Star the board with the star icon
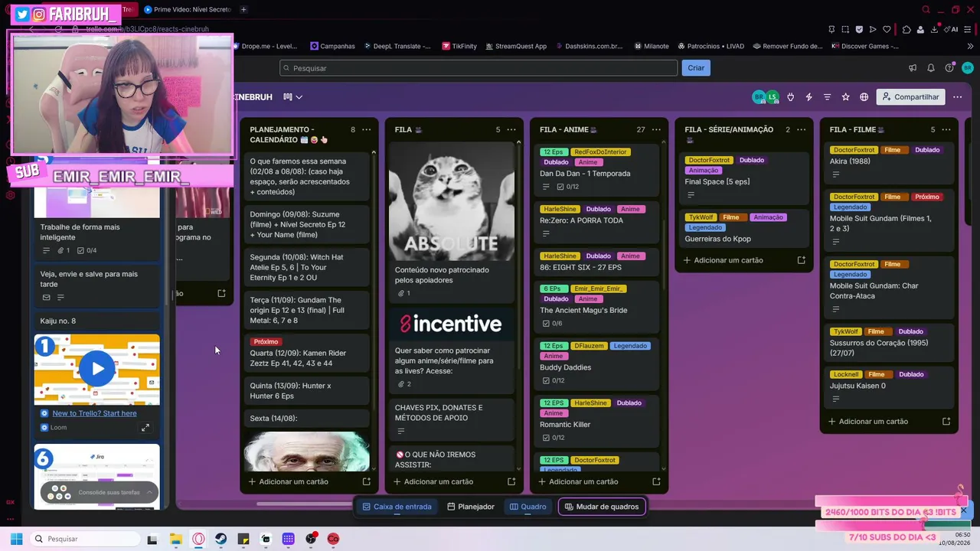The height and width of the screenshot is (551, 980). (846, 97)
